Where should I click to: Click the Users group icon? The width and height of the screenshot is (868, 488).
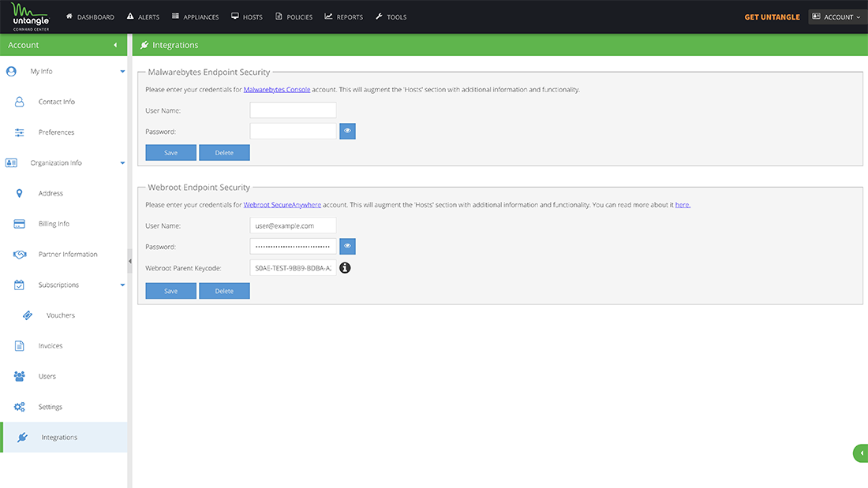pyautogui.click(x=20, y=376)
